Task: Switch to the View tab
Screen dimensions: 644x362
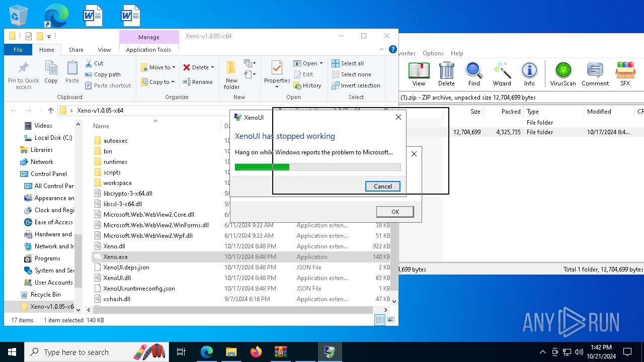Action: [104, 50]
